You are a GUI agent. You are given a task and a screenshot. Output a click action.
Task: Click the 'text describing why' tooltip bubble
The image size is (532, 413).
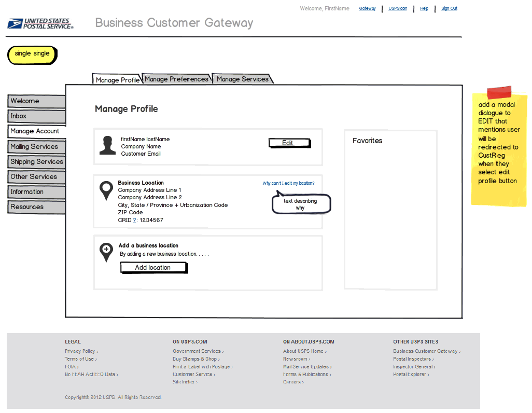(x=301, y=204)
